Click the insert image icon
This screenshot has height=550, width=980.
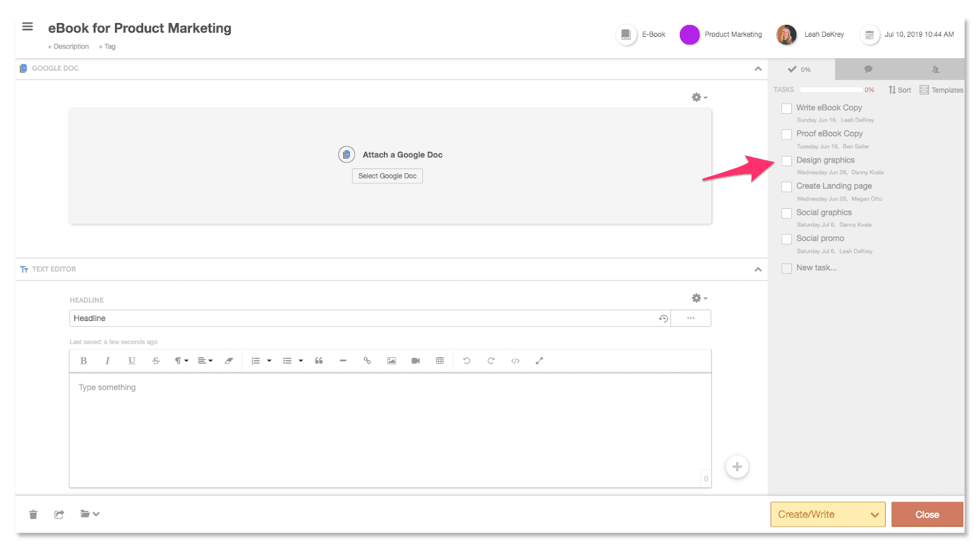(392, 361)
